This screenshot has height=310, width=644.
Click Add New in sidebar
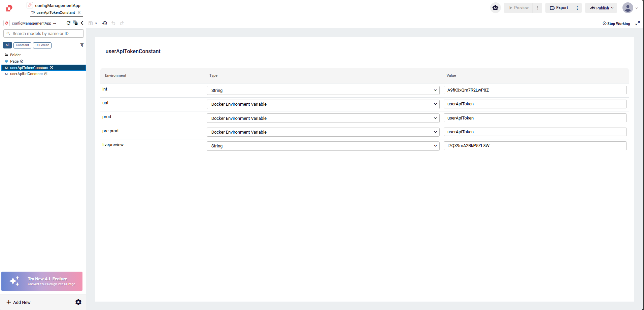(19, 302)
